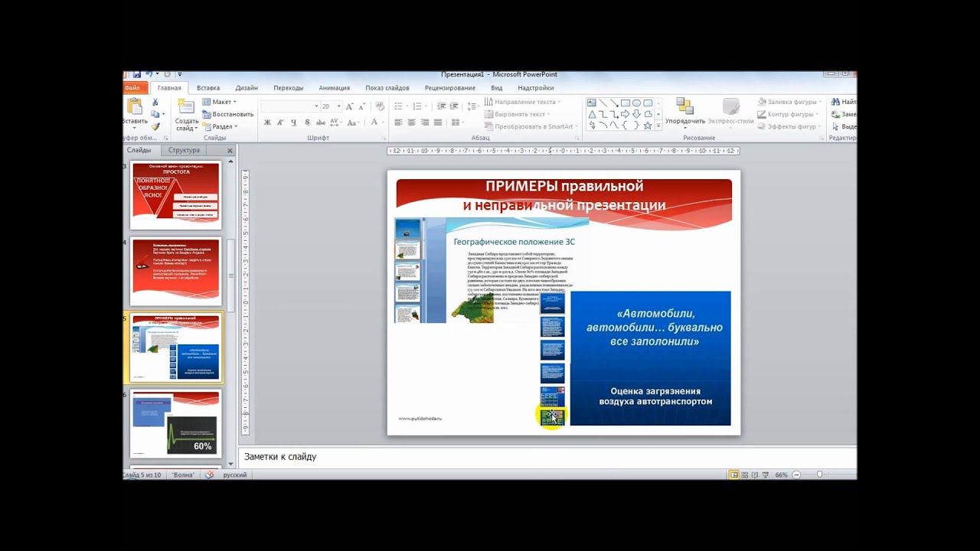Open the font name combo box
Image resolution: width=980 pixels, height=551 pixels.
289,106
